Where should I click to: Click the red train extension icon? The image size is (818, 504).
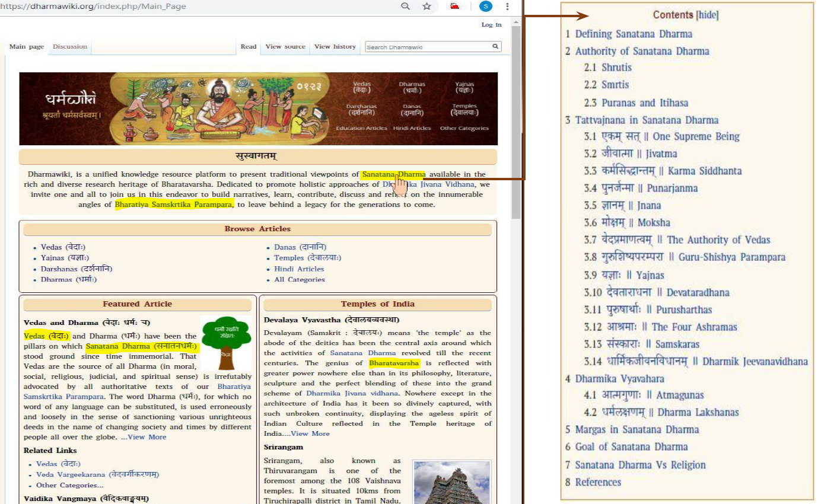(x=455, y=7)
